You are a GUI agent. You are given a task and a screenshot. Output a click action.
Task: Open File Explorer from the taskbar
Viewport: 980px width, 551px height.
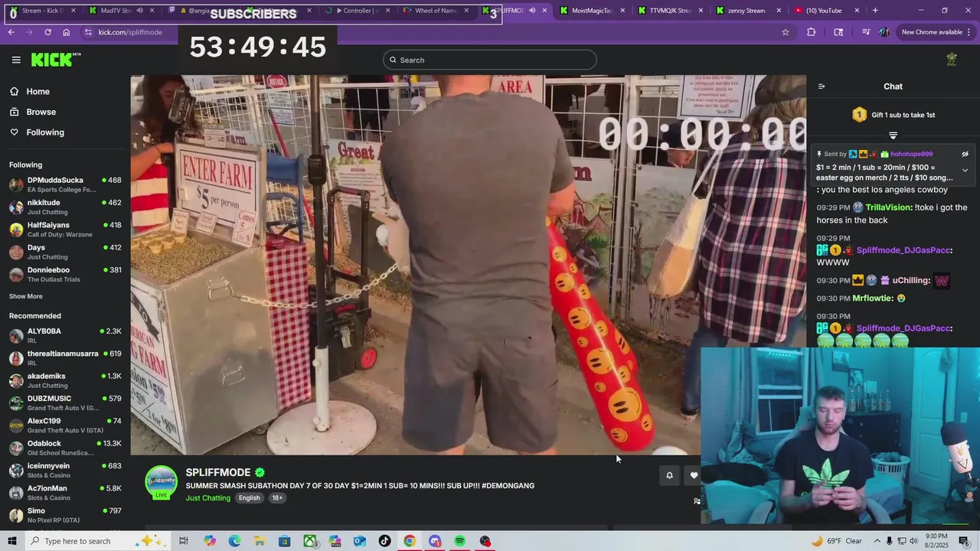(260, 541)
